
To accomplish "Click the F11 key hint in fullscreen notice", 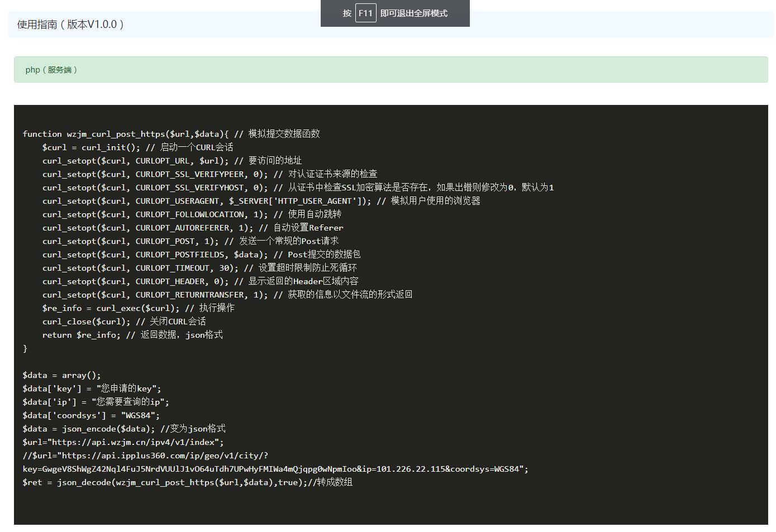I will pyautogui.click(x=365, y=13).
